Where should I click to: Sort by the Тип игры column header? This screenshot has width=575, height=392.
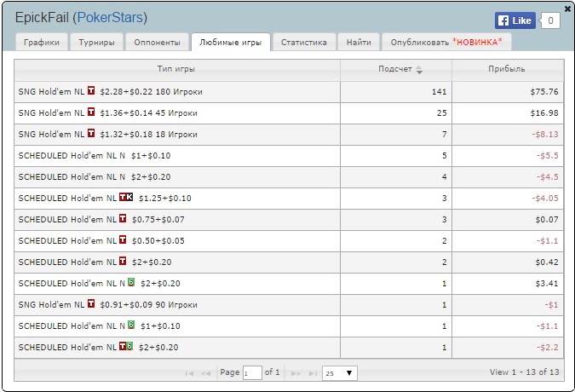[176, 70]
